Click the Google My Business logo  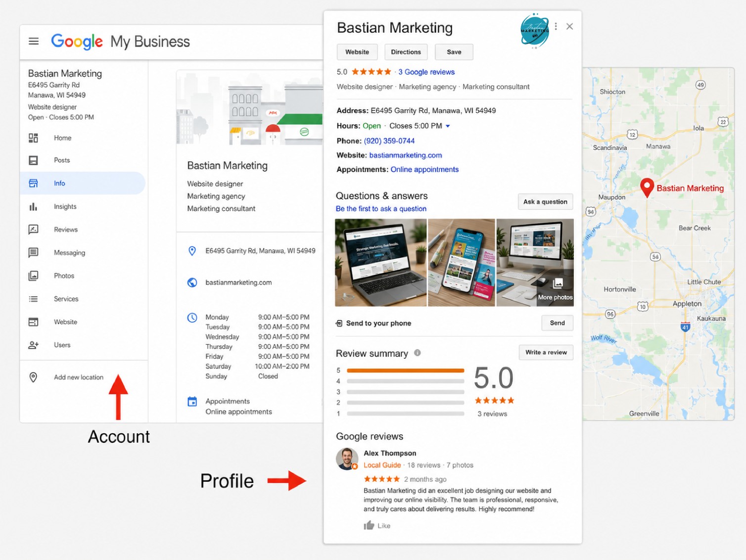120,42
